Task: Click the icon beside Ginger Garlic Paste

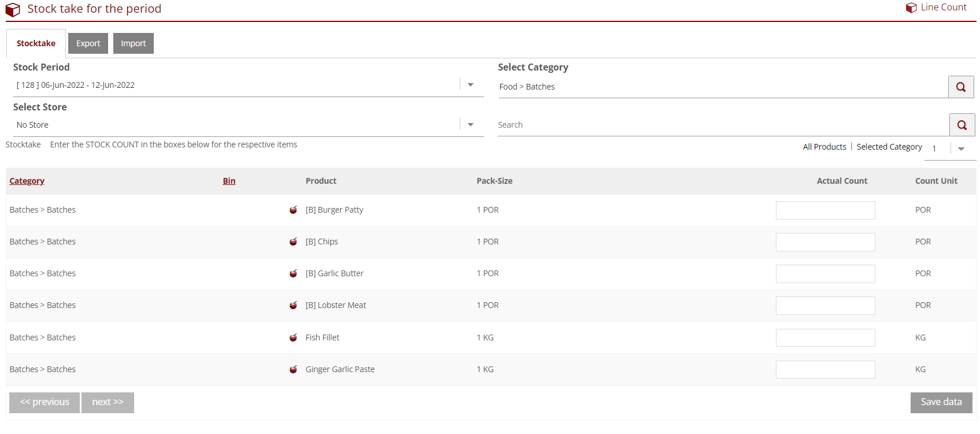Action: pos(293,369)
